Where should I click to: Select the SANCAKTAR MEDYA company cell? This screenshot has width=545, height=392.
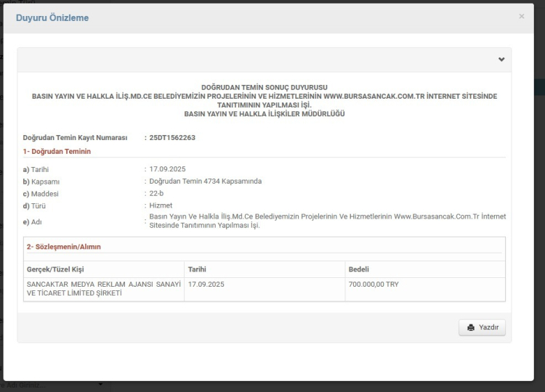pyautogui.click(x=103, y=288)
